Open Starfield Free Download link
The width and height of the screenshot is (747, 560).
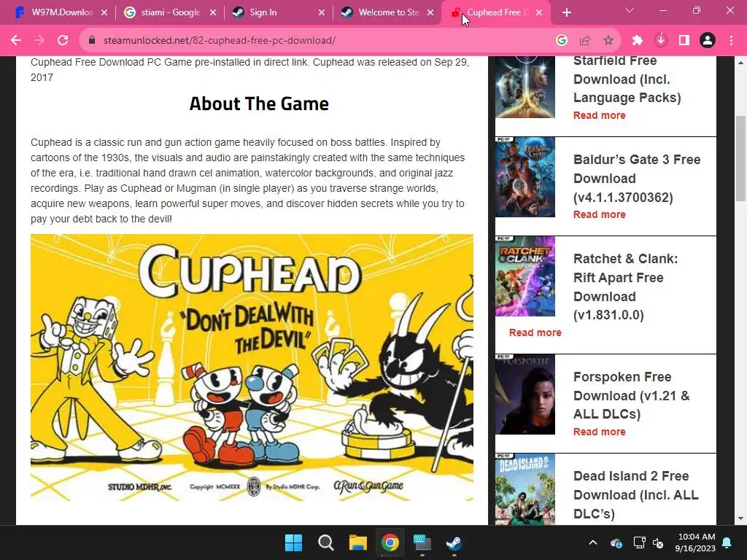[x=627, y=79]
